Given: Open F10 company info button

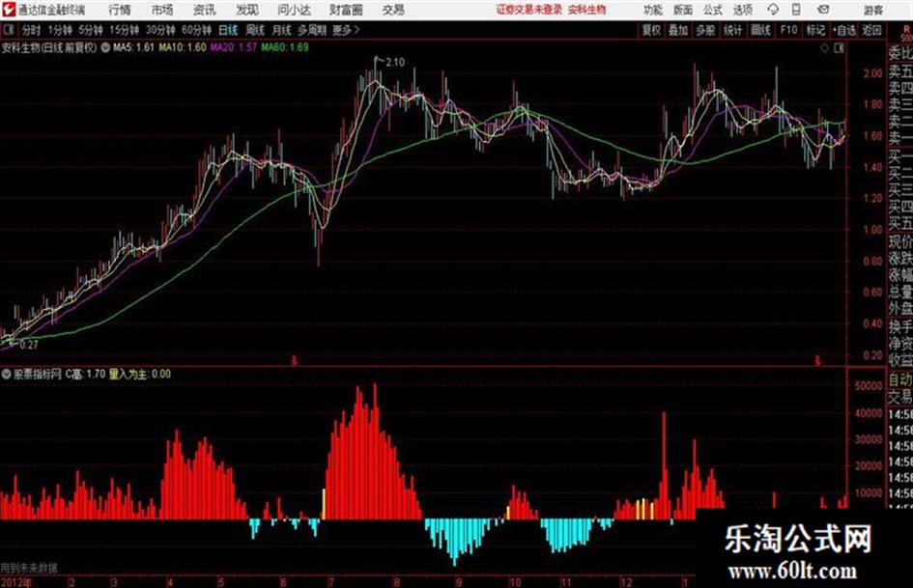Looking at the screenshot, I should click(789, 30).
